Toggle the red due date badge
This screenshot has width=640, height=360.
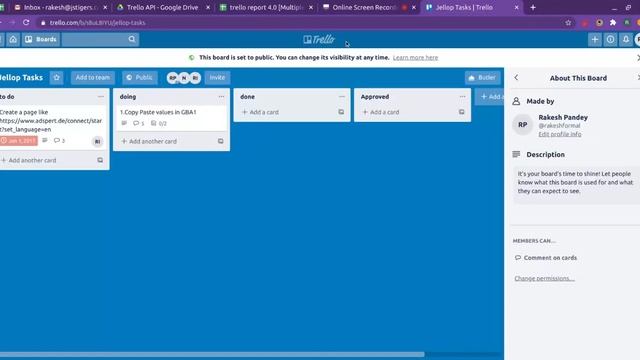19,141
